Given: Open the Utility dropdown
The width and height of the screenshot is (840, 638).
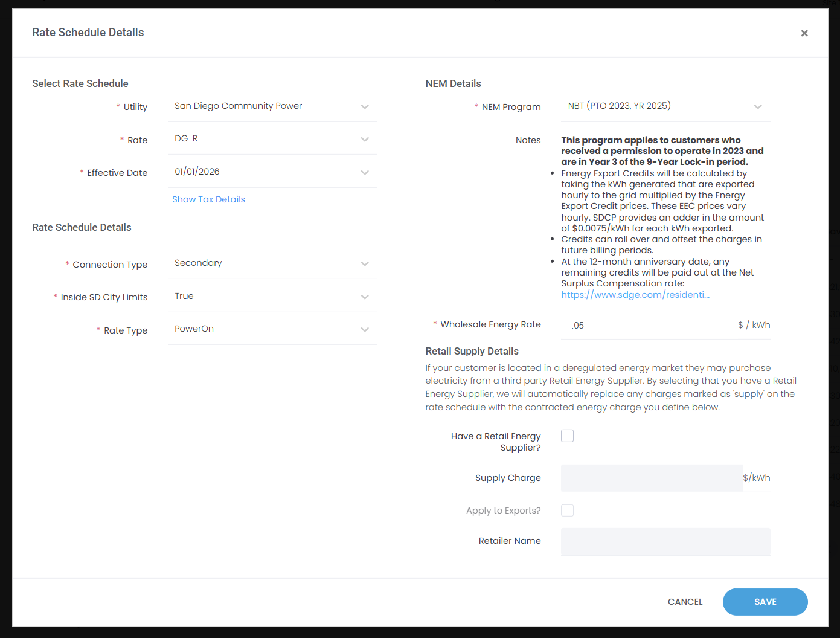Looking at the screenshot, I should (365, 107).
